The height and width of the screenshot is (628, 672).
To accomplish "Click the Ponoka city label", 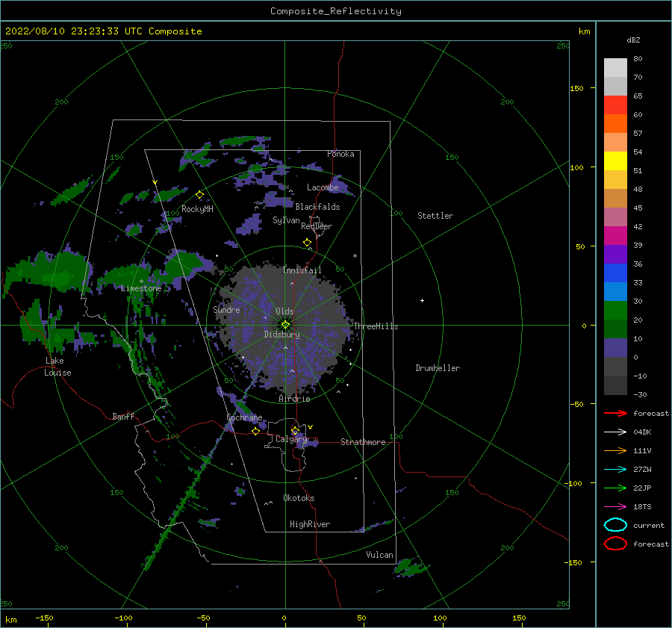I will [340, 154].
